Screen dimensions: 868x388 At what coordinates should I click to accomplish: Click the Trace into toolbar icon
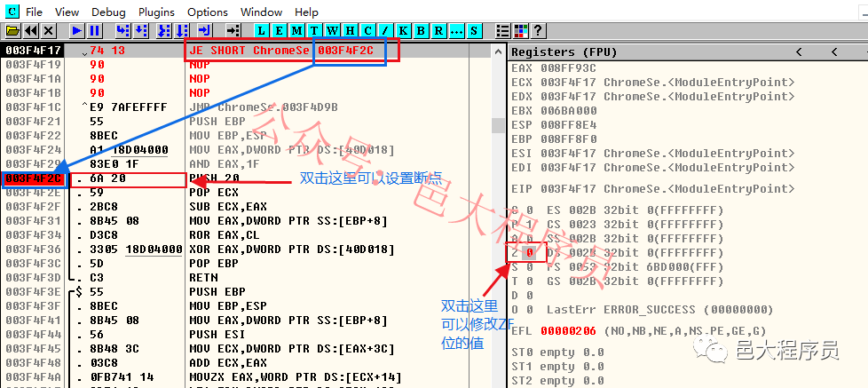pos(164,30)
